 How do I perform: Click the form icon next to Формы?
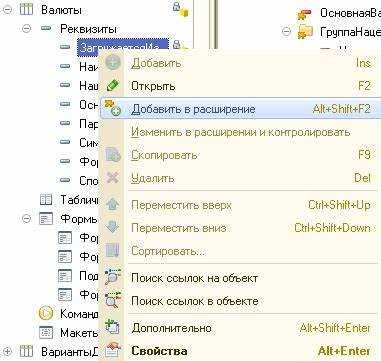46,219
